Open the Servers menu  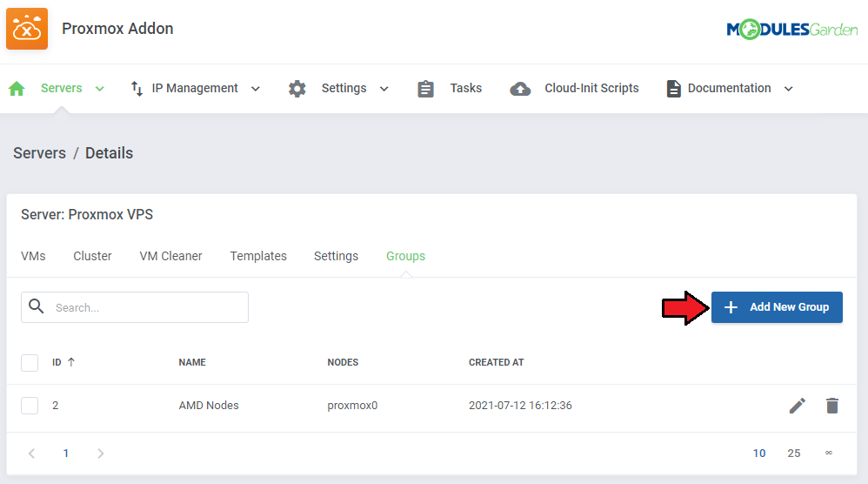pos(62,88)
